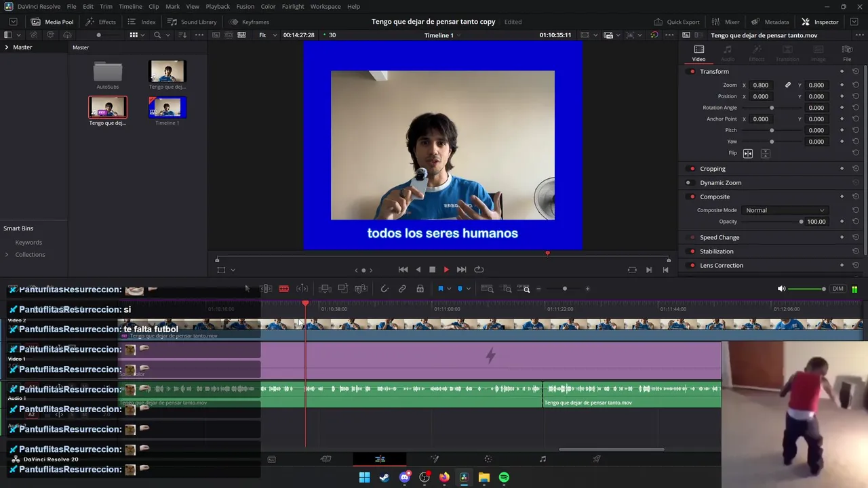Mute audio with the speaker icon
Image resolution: width=868 pixels, height=488 pixels.
(x=781, y=289)
